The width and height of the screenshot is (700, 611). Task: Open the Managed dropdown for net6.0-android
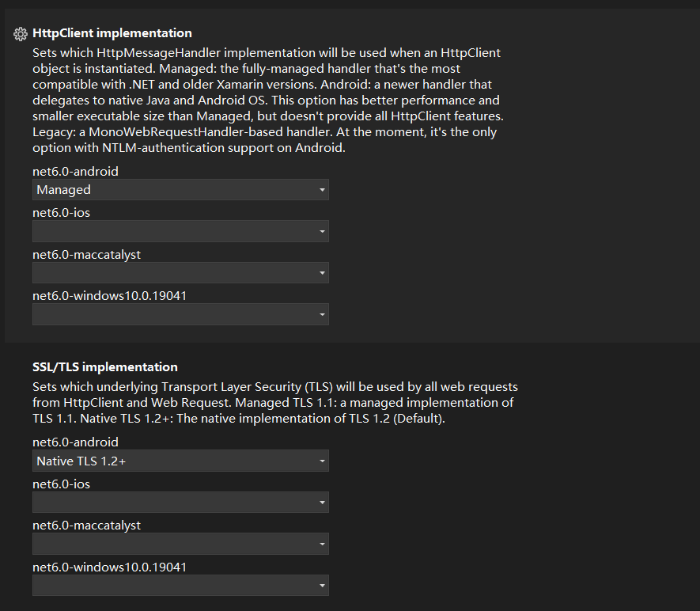click(x=180, y=189)
